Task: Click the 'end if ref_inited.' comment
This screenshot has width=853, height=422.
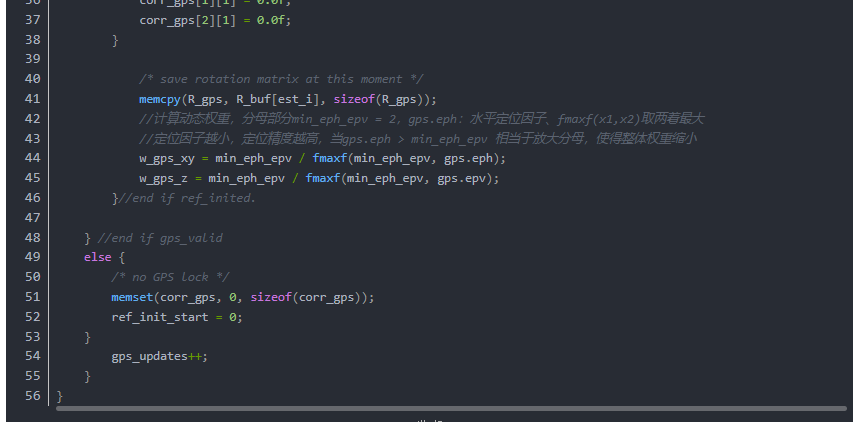Action: (187, 198)
